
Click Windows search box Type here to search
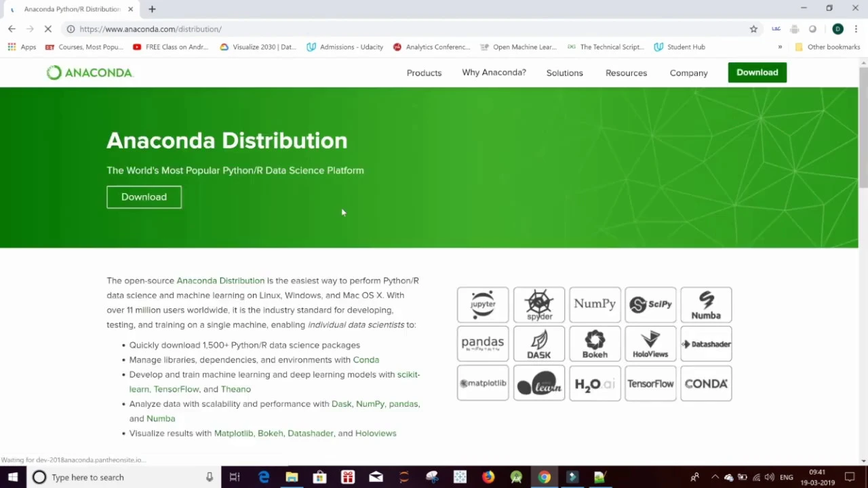tap(122, 477)
